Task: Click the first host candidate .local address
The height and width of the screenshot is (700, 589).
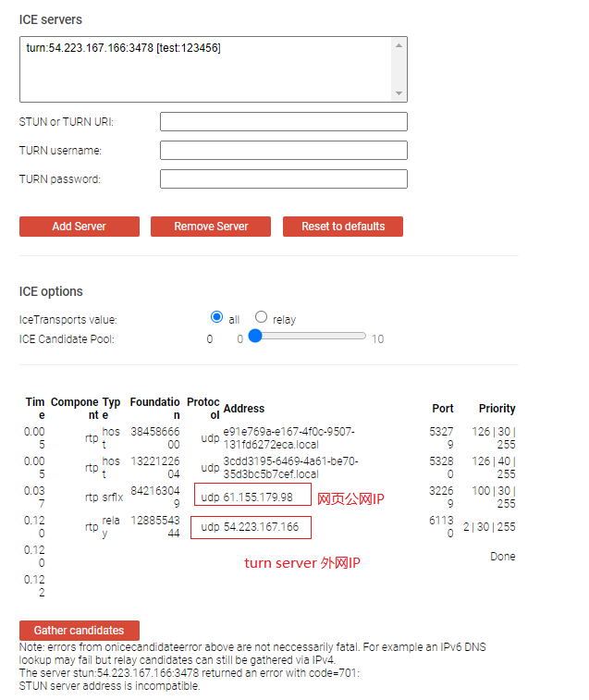Action: (289, 437)
